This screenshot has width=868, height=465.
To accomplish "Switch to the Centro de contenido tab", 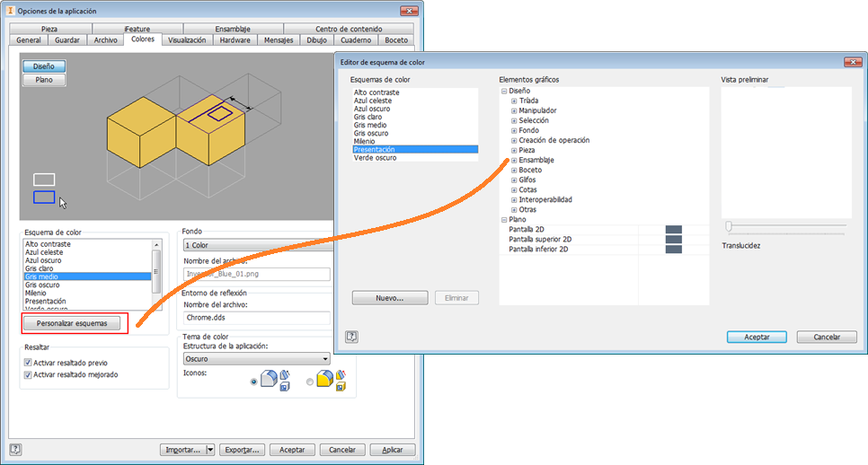I will point(349,29).
